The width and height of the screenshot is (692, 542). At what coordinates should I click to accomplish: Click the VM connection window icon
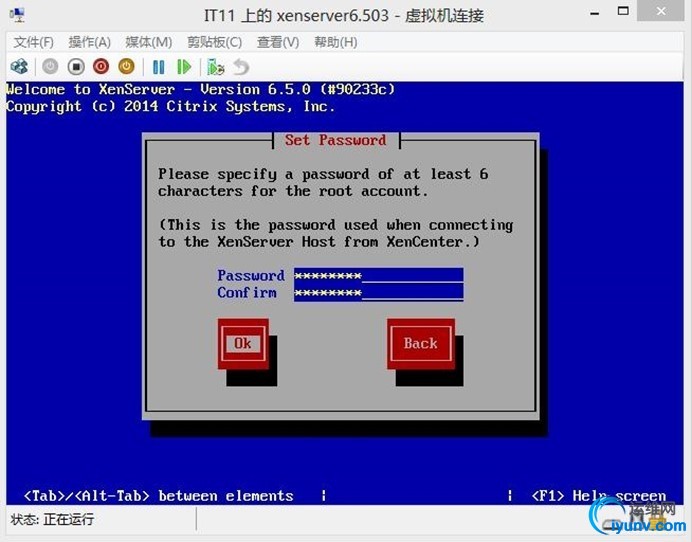[x=17, y=15]
